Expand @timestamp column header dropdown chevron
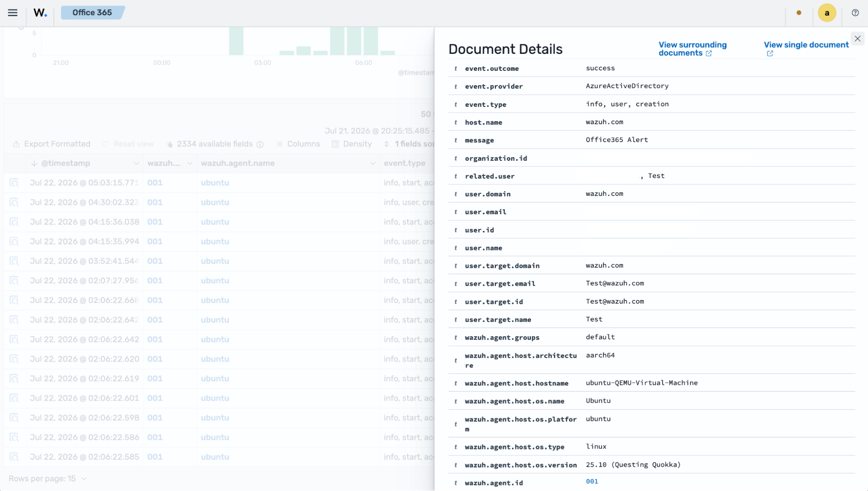 (136, 163)
